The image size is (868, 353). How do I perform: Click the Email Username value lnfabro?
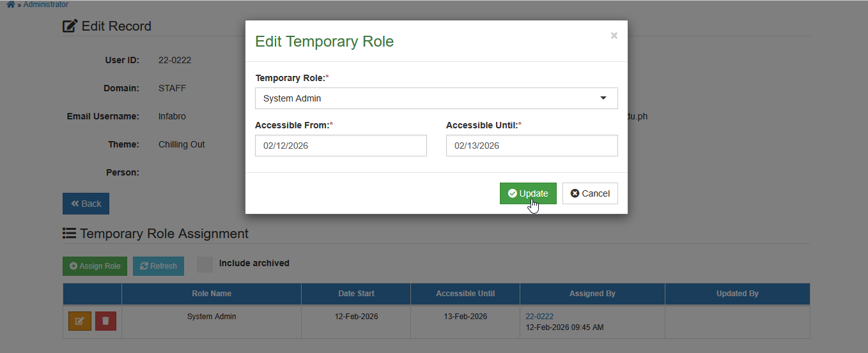click(x=172, y=116)
